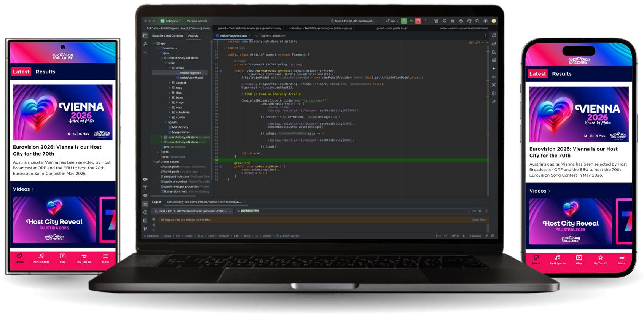This screenshot has width=644, height=320.
Task: Start debugging with the bug icon
Action: pyautogui.click(x=411, y=21)
